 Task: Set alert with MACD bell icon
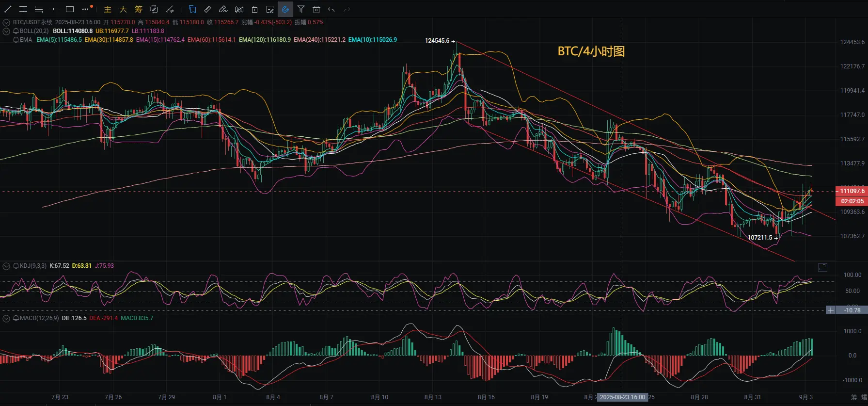pos(16,318)
